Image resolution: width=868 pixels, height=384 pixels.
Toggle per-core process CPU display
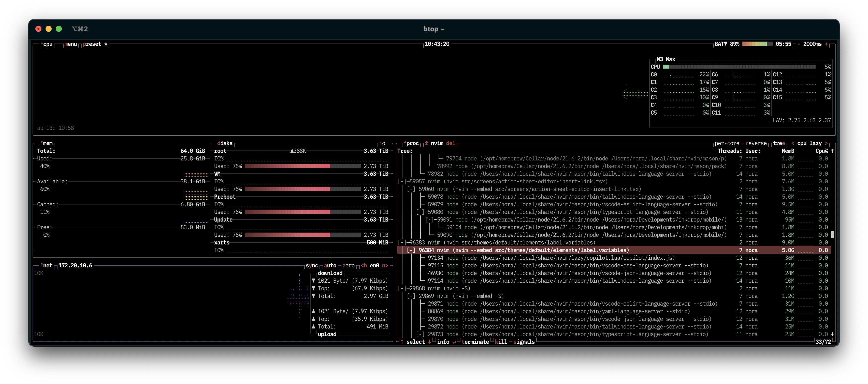[727, 143]
